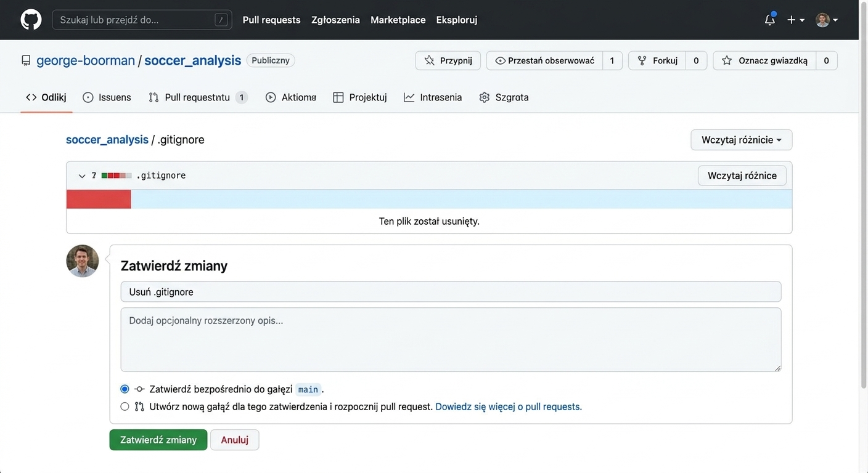
Task: Select create new branch and pull request
Action: pyautogui.click(x=125, y=406)
